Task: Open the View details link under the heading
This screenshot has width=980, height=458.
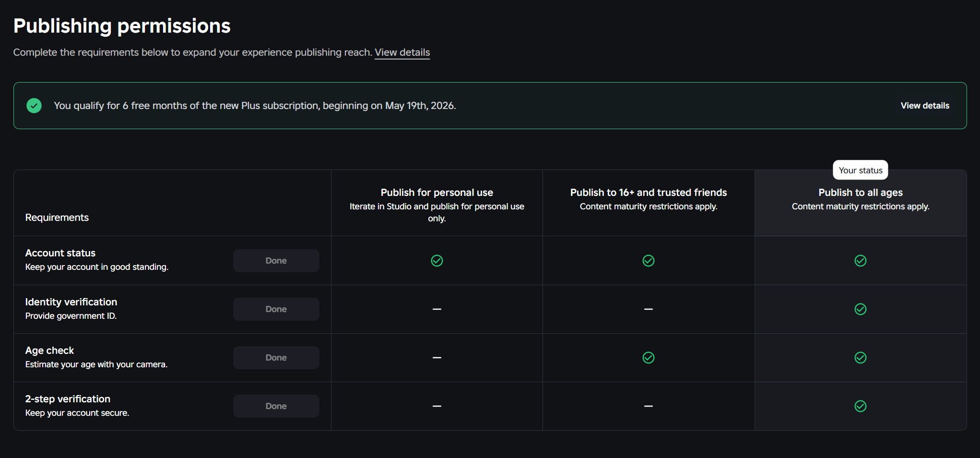Action: pyautogui.click(x=402, y=52)
